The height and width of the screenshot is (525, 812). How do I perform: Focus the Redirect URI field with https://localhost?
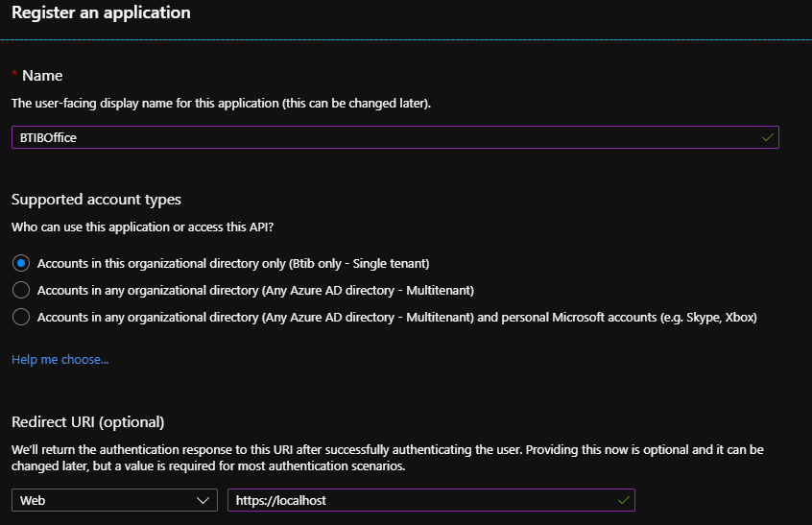pos(422,500)
